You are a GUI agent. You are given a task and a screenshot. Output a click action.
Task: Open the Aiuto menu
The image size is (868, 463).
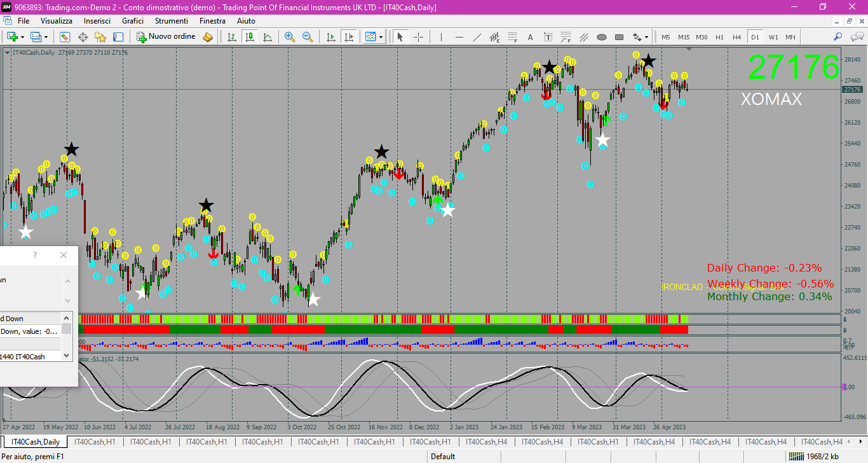tap(246, 20)
